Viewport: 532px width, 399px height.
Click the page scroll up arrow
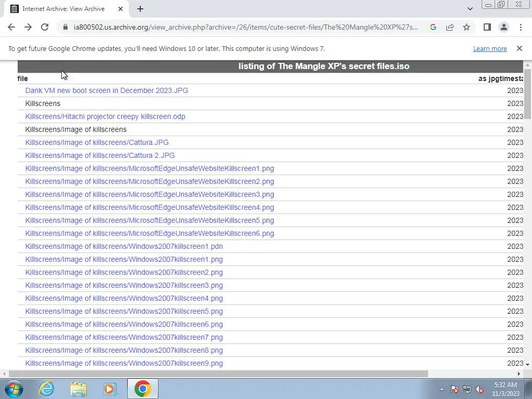click(x=527, y=65)
